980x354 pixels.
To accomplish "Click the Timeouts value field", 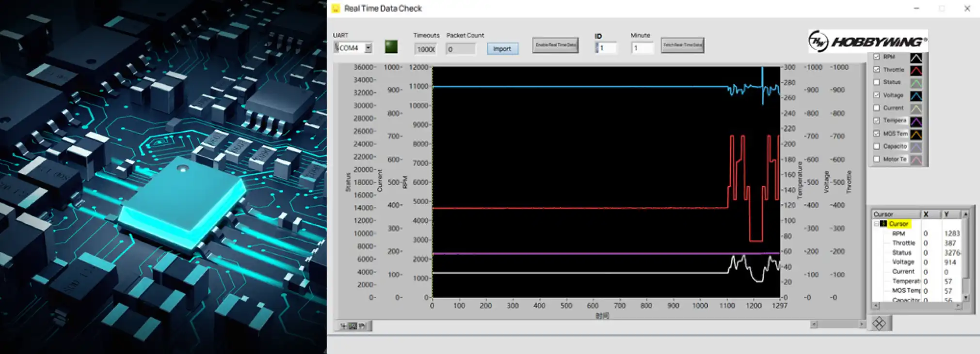I will pos(425,49).
